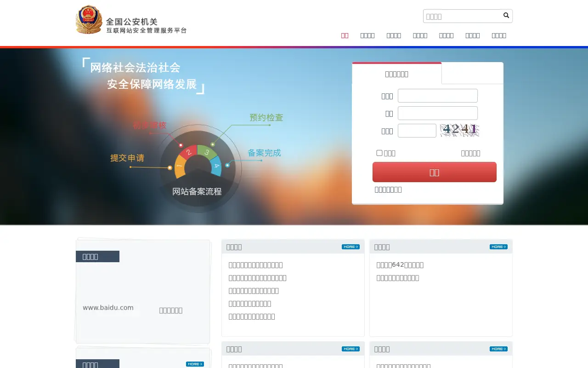Tick the checkbox in the login form
The height and width of the screenshot is (368, 588).
click(379, 153)
